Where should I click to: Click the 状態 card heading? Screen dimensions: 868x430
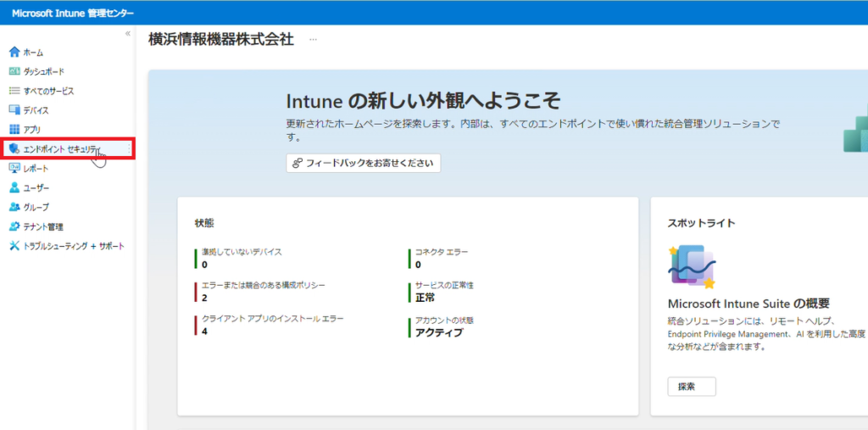[204, 223]
